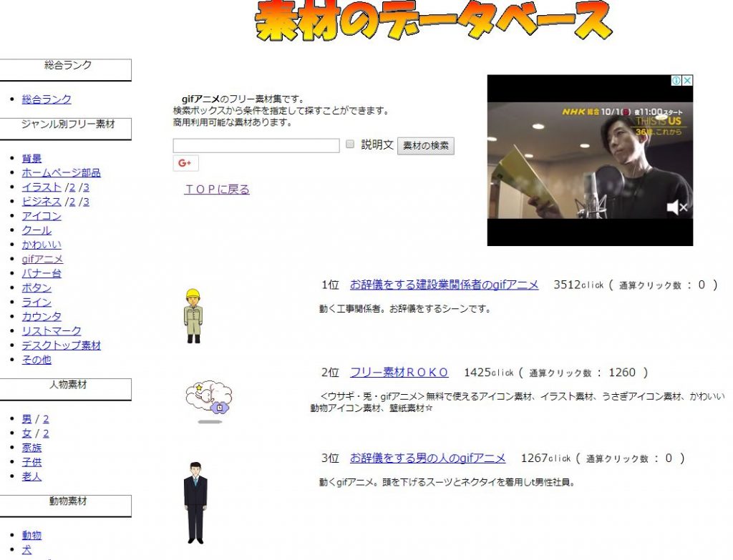733x560 pixels.
Task: Click the 1267click count text
Action: 545,458
